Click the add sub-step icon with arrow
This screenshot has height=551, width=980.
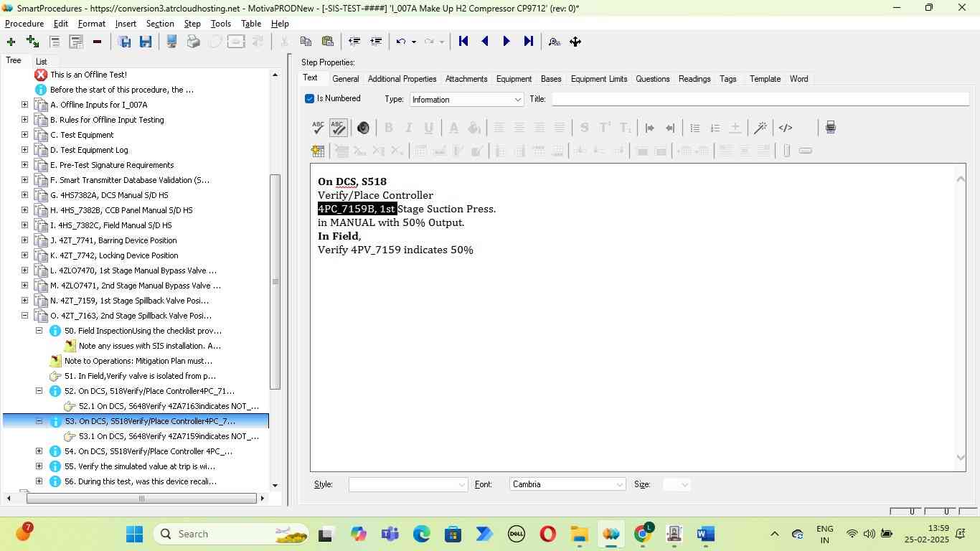click(32, 42)
